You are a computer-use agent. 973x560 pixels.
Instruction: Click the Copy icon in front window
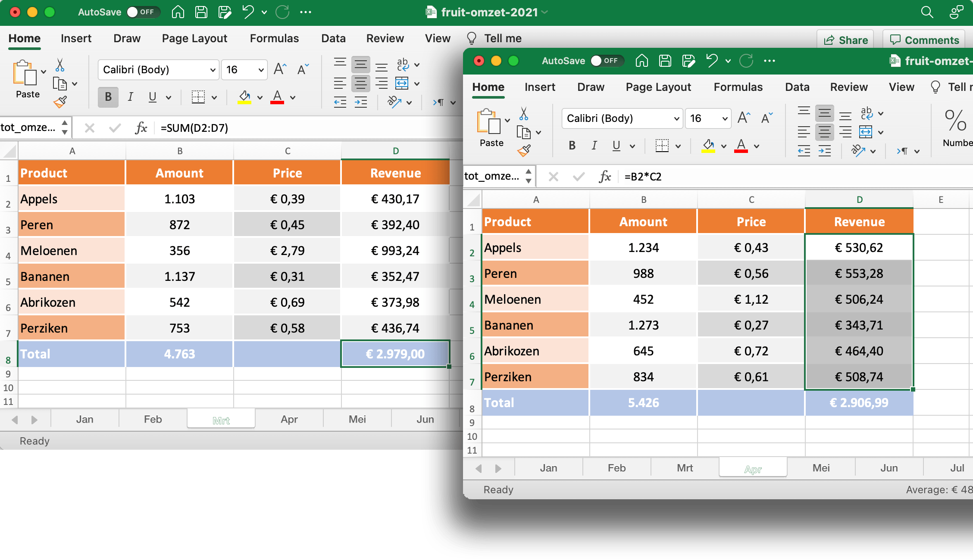525,132
